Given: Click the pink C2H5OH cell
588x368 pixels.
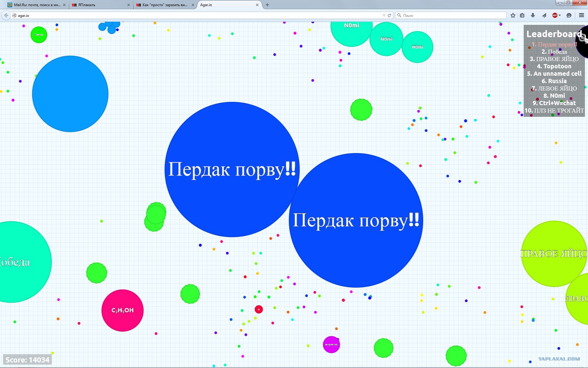Looking at the screenshot, I should coord(123,310).
